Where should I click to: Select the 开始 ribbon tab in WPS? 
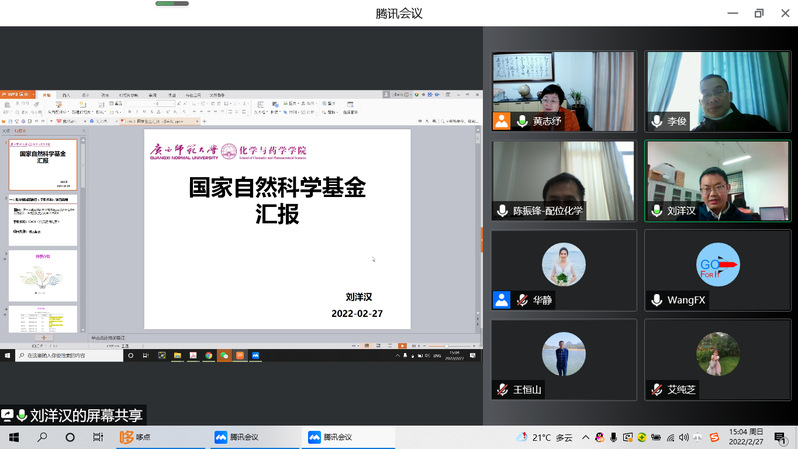(x=47, y=95)
